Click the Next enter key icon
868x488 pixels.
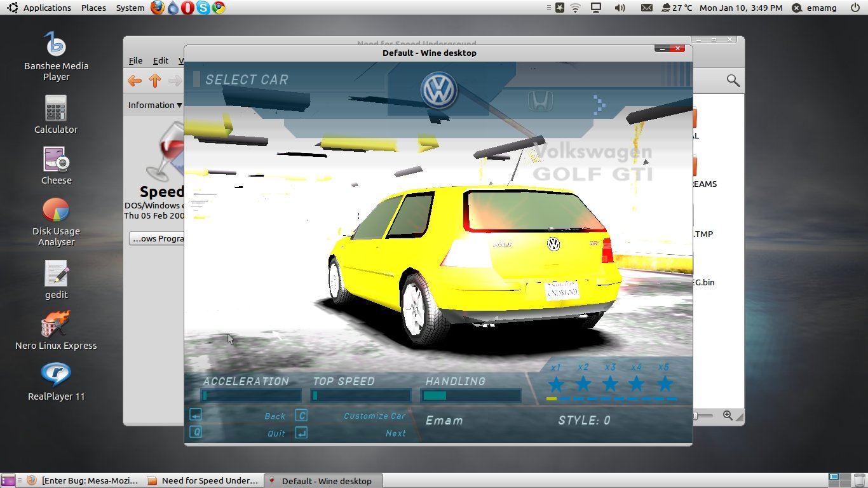coord(302,433)
